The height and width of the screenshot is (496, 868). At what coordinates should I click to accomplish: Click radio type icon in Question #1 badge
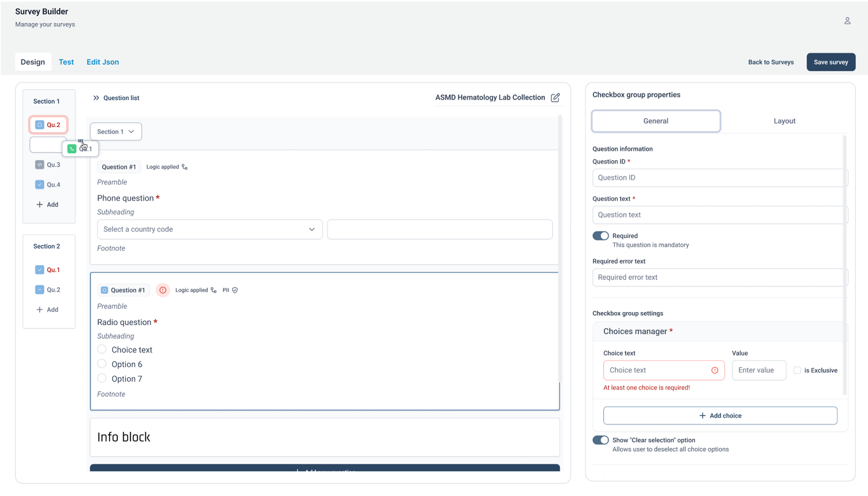(105, 290)
